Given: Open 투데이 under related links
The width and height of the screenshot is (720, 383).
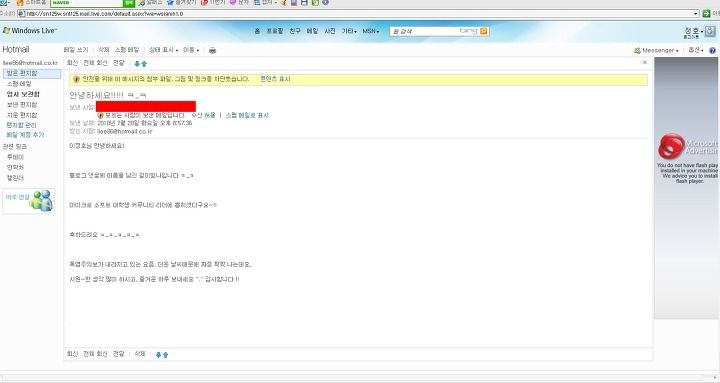Looking at the screenshot, I should coord(15,157).
